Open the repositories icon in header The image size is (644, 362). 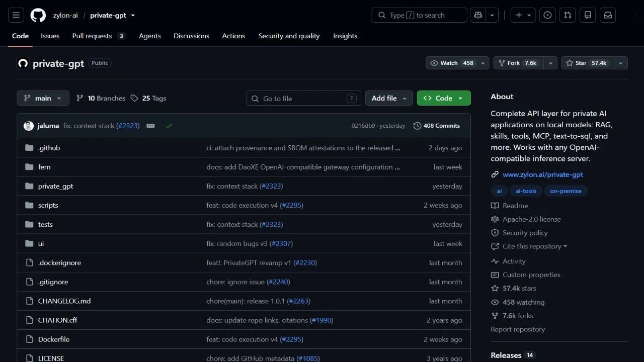(588, 15)
